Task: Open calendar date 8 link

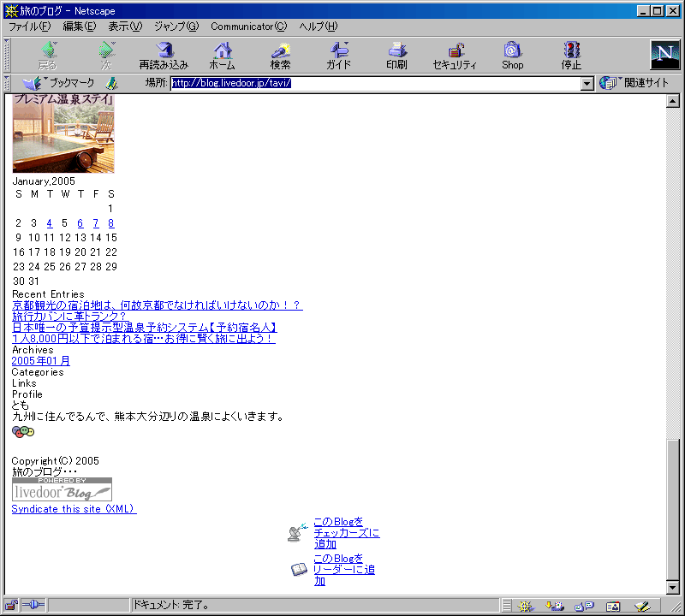Action: coord(111,223)
